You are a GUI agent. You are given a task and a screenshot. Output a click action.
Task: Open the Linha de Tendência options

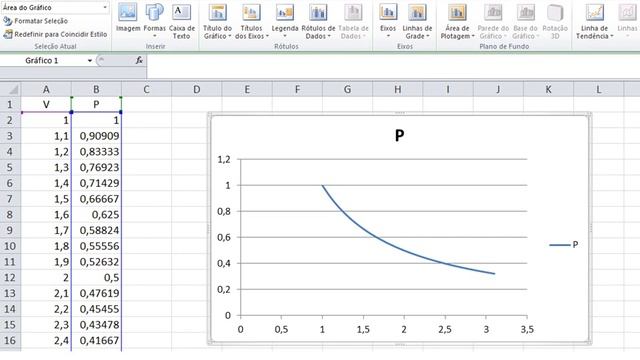click(595, 21)
